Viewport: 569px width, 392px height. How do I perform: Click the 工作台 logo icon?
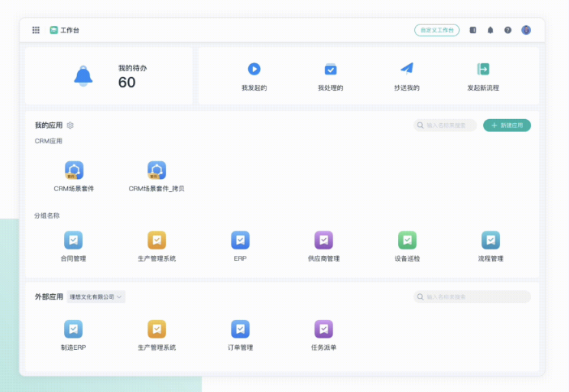point(53,30)
